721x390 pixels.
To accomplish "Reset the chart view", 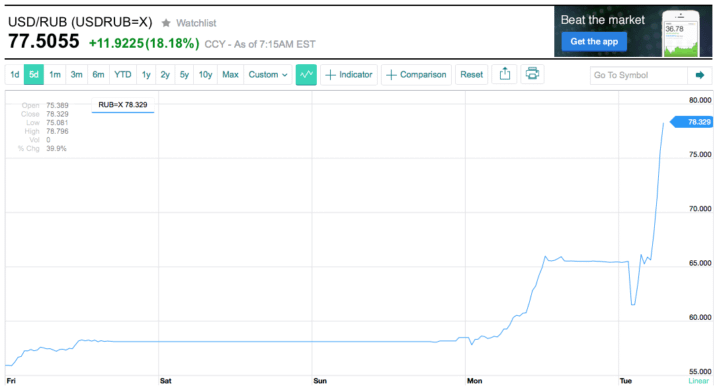I will [472, 75].
